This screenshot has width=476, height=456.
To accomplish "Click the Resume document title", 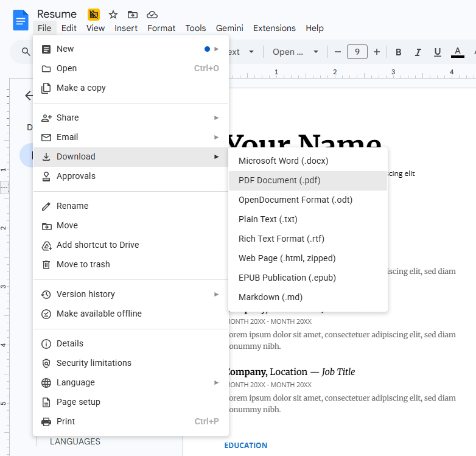I will pyautogui.click(x=57, y=14).
